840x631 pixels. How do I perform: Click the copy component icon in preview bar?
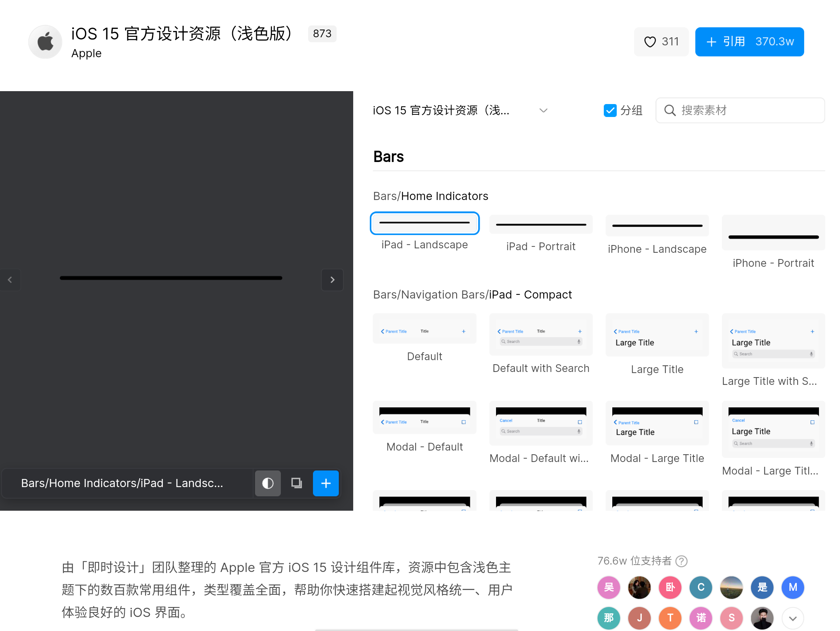point(297,483)
